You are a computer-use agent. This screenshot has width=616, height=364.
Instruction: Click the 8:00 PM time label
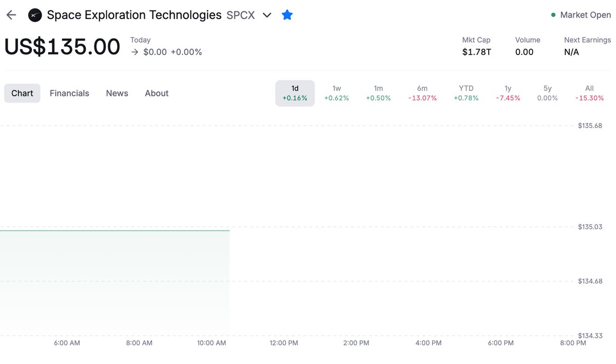click(573, 343)
